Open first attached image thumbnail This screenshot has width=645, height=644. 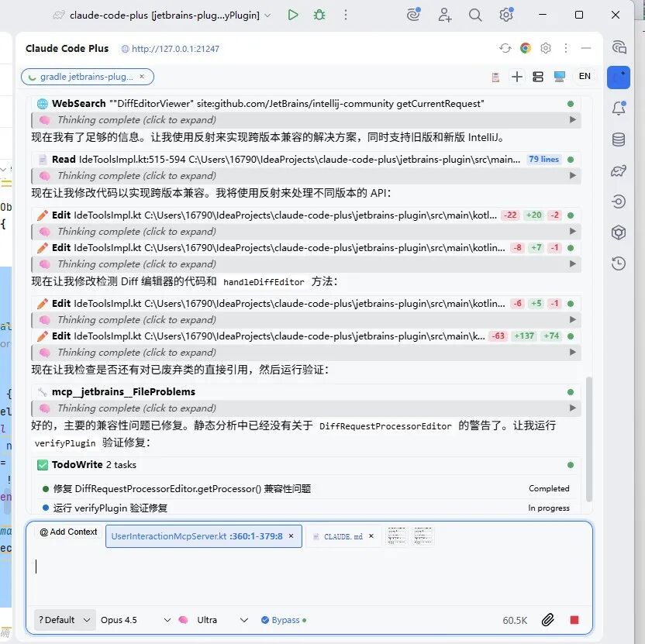point(397,536)
